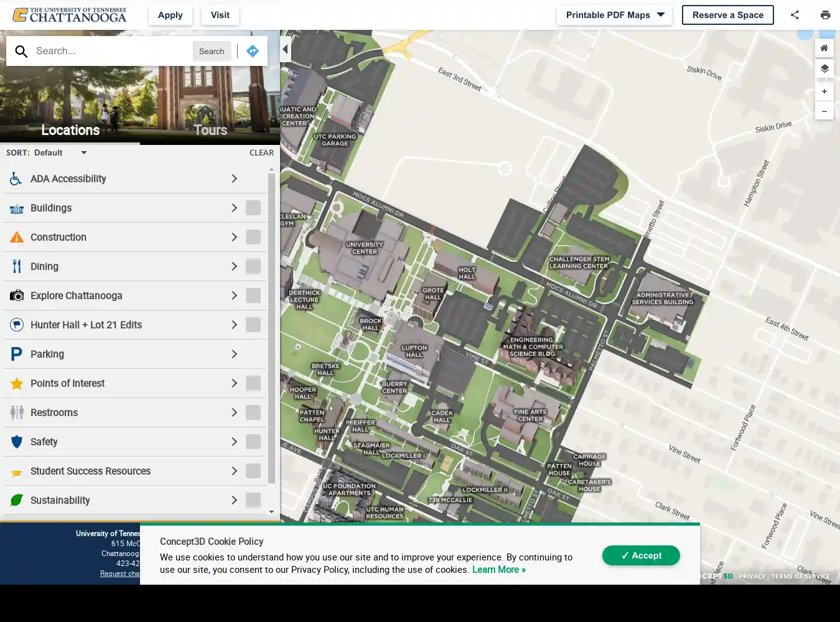Expand the Restrooms chevron

pos(235,412)
